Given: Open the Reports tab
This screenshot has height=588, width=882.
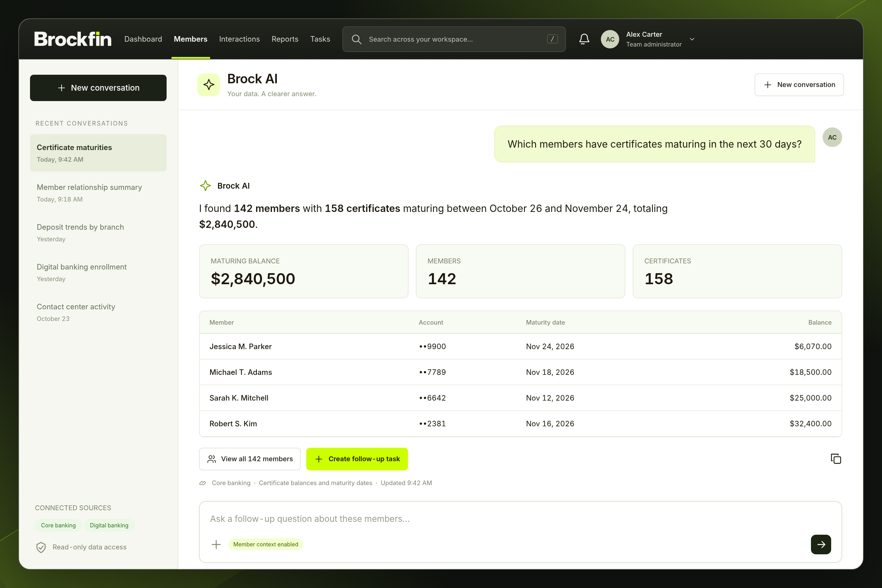Looking at the screenshot, I should coord(285,39).
